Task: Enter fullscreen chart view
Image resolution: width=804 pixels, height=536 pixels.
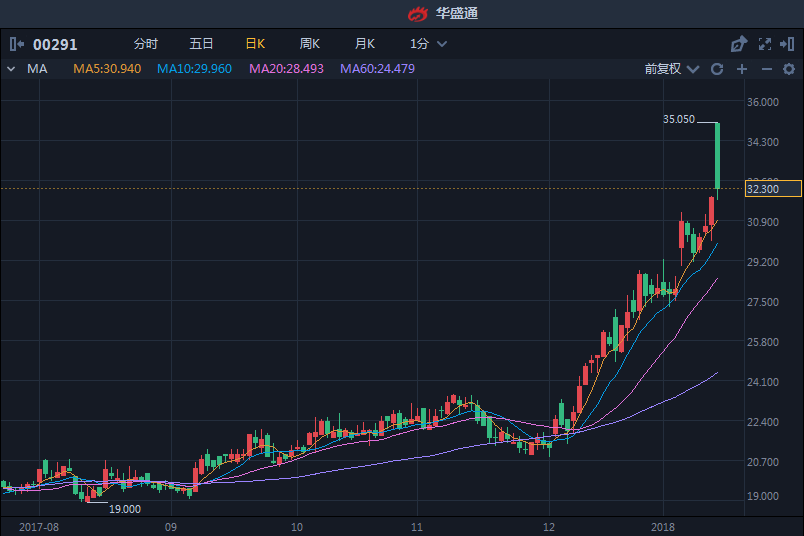Action: point(765,44)
